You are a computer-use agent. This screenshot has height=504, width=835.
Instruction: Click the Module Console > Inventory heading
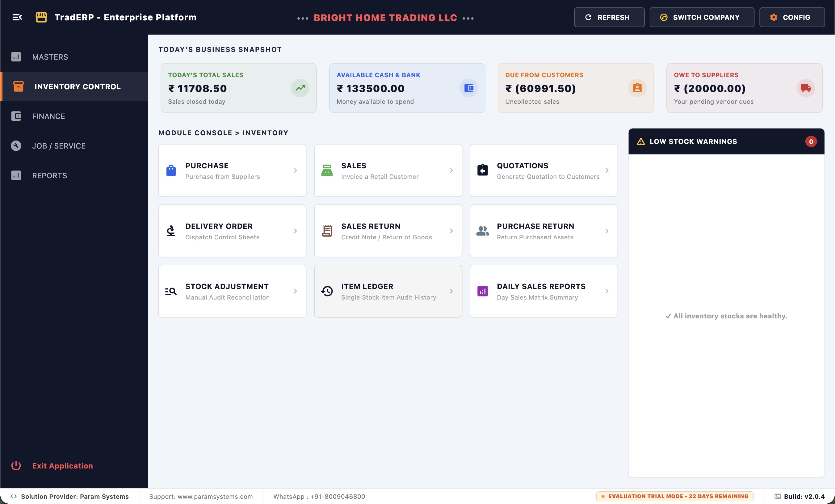(x=223, y=133)
